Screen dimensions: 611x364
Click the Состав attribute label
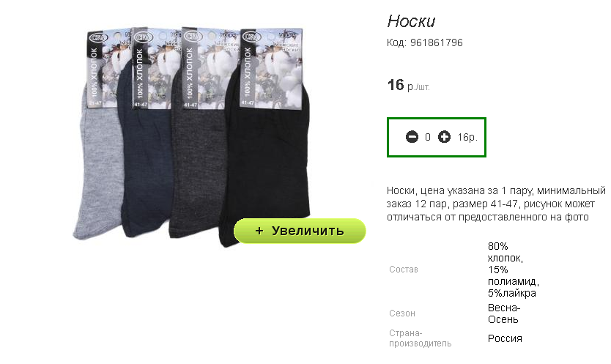404,270
